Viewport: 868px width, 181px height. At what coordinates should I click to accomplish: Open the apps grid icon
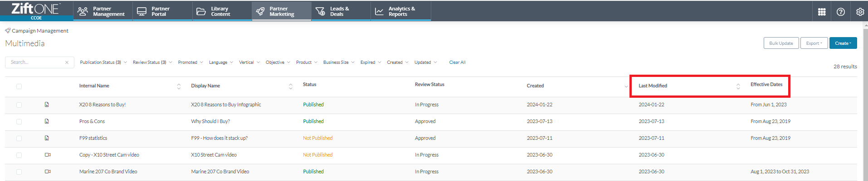822,12
